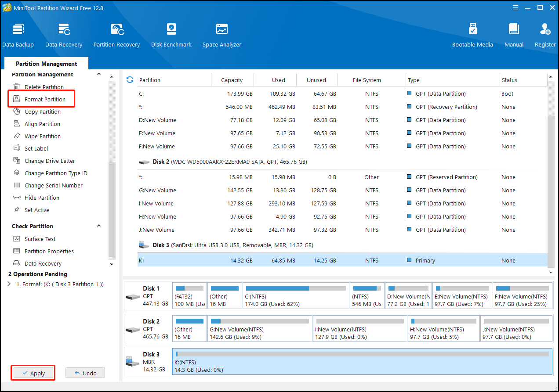This screenshot has width=559, height=392.
Task: Select the Partition Management tab
Action: tap(46, 64)
